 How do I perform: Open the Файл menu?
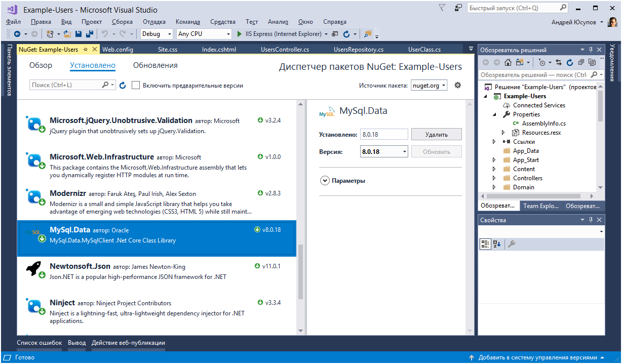(14, 22)
